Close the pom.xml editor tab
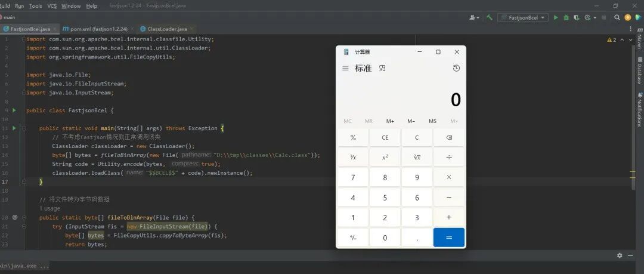The width and height of the screenshot is (644, 274). (x=131, y=29)
